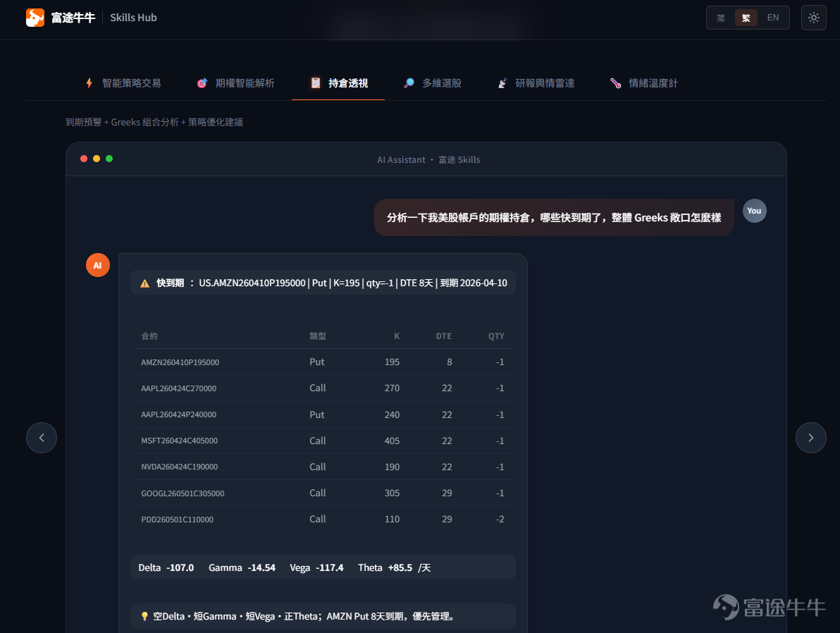Screen dimensions: 840x633
Task: Click the strike value 195
Action: (x=392, y=362)
